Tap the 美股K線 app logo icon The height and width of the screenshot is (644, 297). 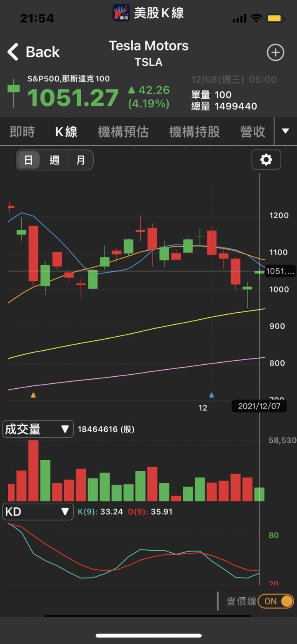[121, 13]
